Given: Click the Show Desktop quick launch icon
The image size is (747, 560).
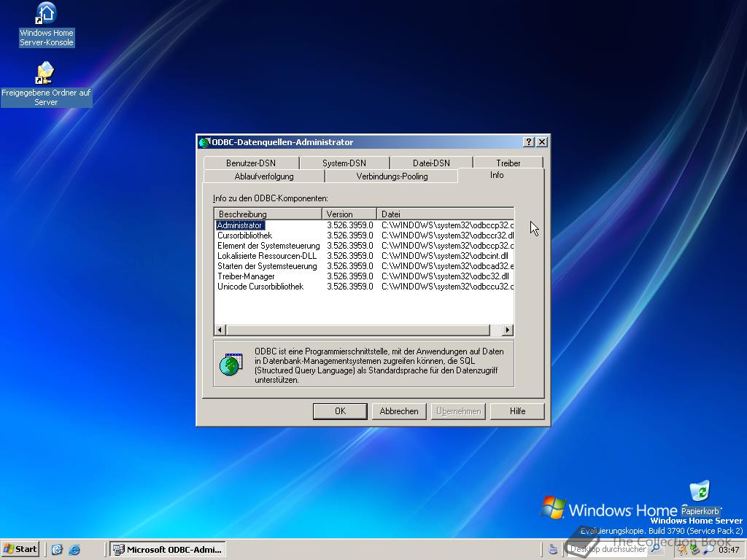Looking at the screenshot, I should pos(57,550).
